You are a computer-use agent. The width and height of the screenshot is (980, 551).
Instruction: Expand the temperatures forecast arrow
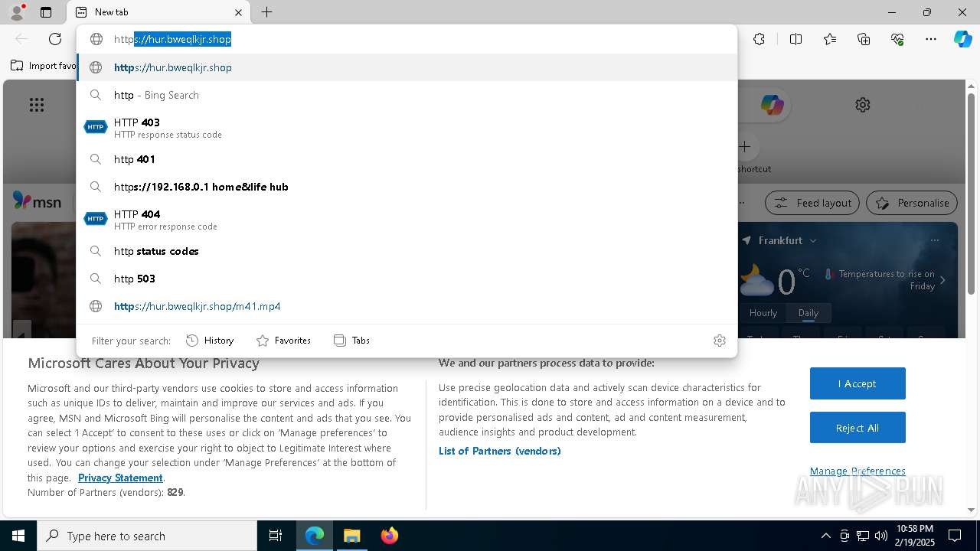pyautogui.click(x=942, y=280)
